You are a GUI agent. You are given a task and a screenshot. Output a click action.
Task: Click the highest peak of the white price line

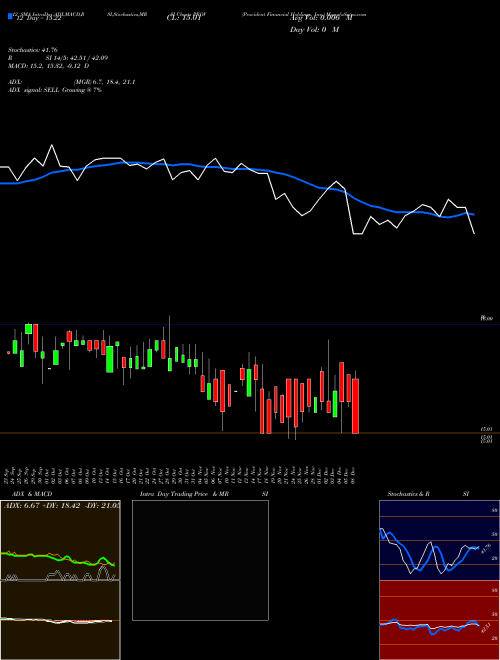(52, 145)
